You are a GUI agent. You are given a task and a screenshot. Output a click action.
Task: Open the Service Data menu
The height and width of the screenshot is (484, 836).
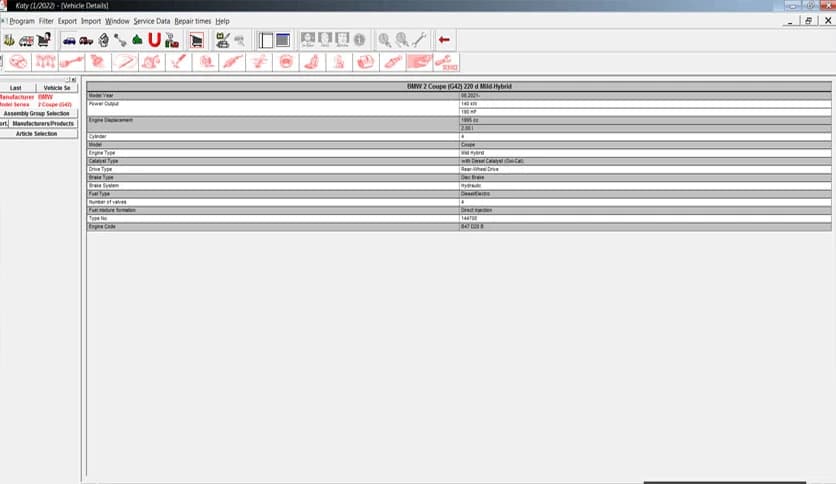point(151,21)
